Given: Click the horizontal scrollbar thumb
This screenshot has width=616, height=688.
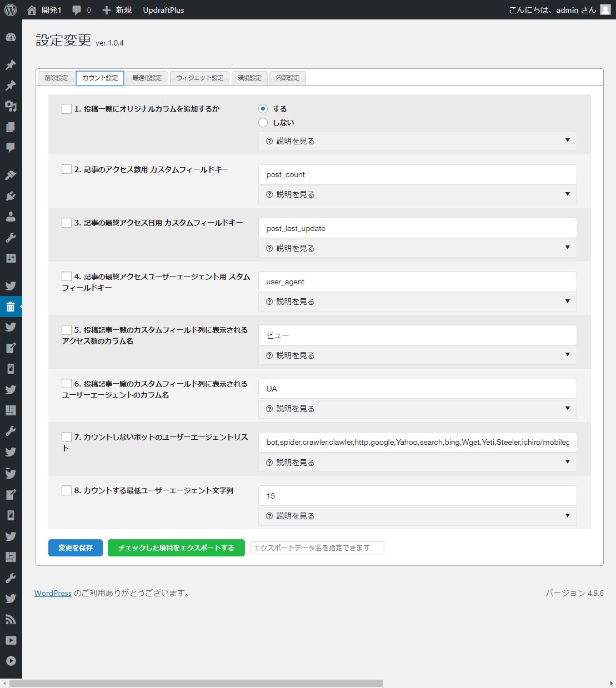Looking at the screenshot, I should click(x=196, y=683).
